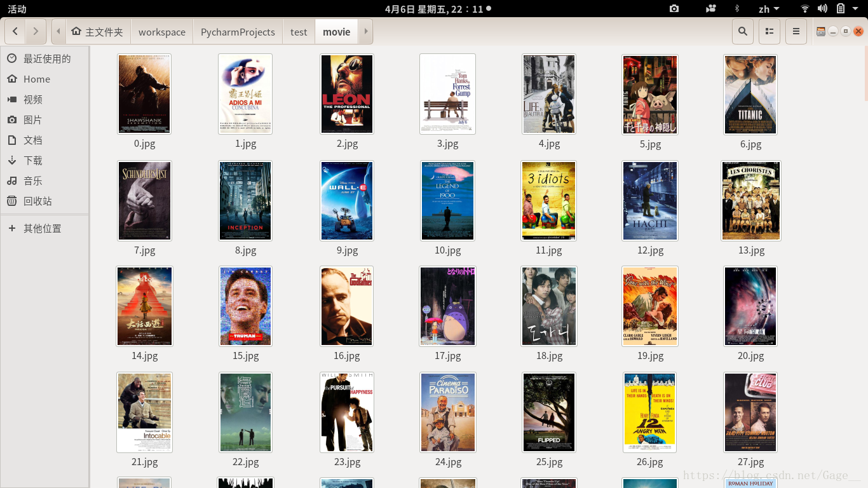The image size is (868, 488).
Task: Select 12 Angry Men thumbnail 26.jpg
Action: (x=650, y=412)
